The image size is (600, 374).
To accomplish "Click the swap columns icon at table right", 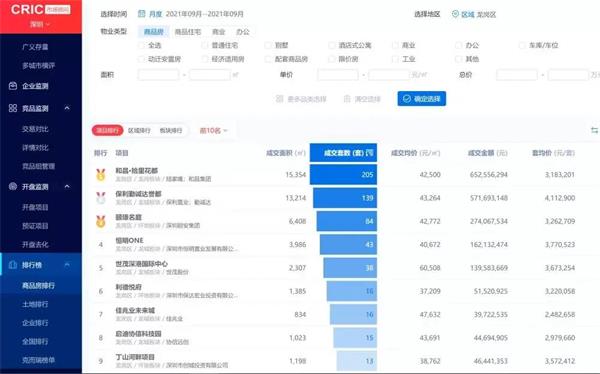I will [x=594, y=131].
